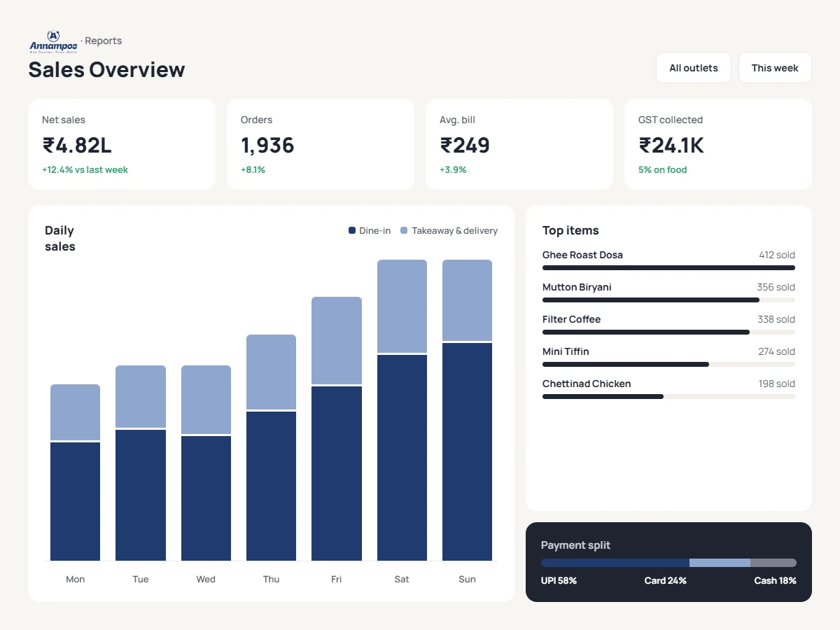
Task: Click the Mini Tiffin progress bar
Action: click(x=668, y=364)
